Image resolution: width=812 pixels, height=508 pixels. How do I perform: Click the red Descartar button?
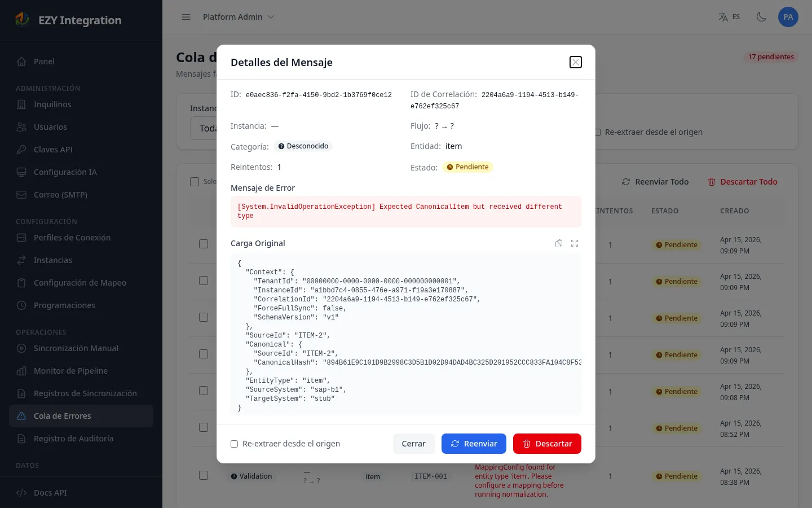547,444
